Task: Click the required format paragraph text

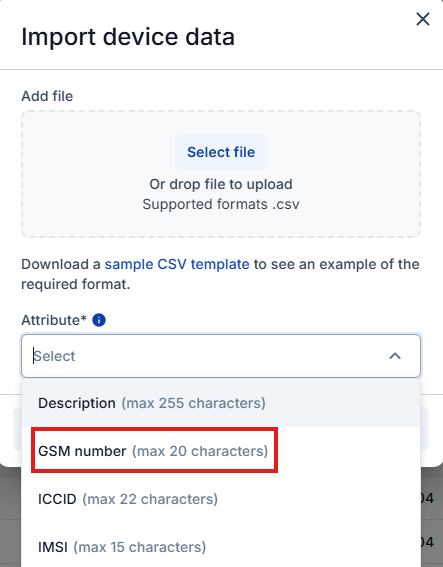Action: [220, 274]
